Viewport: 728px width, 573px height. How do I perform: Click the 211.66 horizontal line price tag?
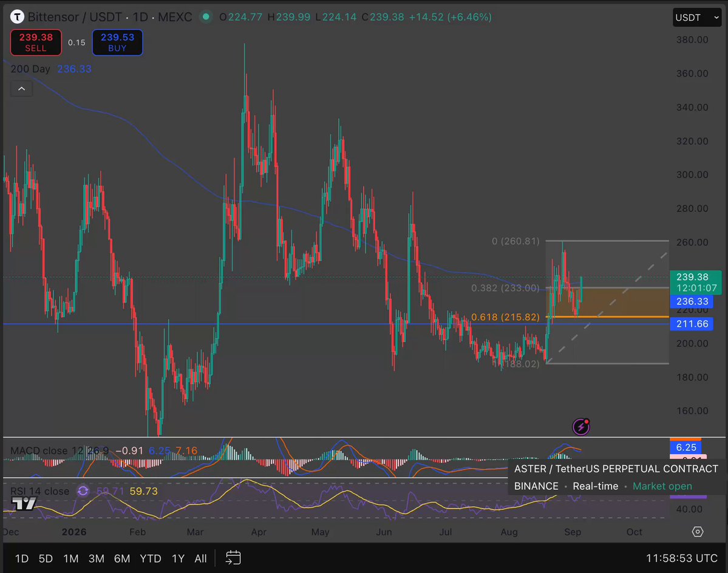pos(692,323)
